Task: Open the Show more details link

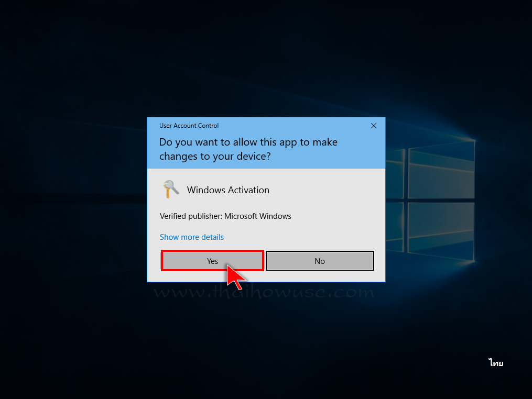Action: coord(192,237)
